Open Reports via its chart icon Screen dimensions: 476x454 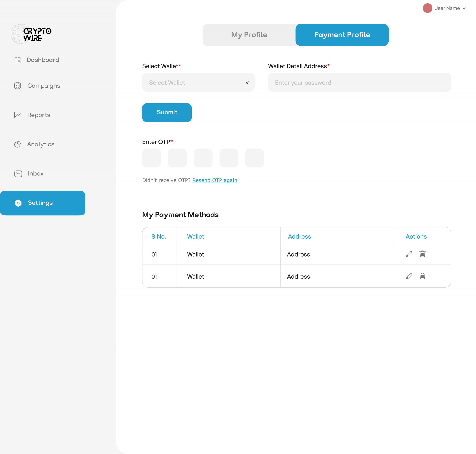coord(18,115)
